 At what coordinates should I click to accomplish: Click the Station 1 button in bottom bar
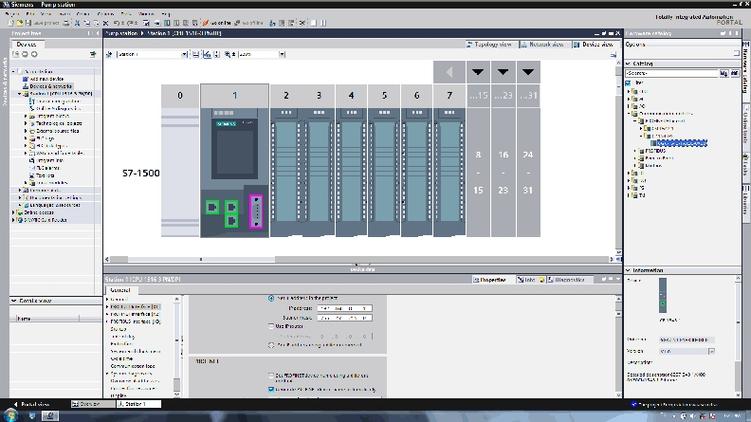[138, 404]
